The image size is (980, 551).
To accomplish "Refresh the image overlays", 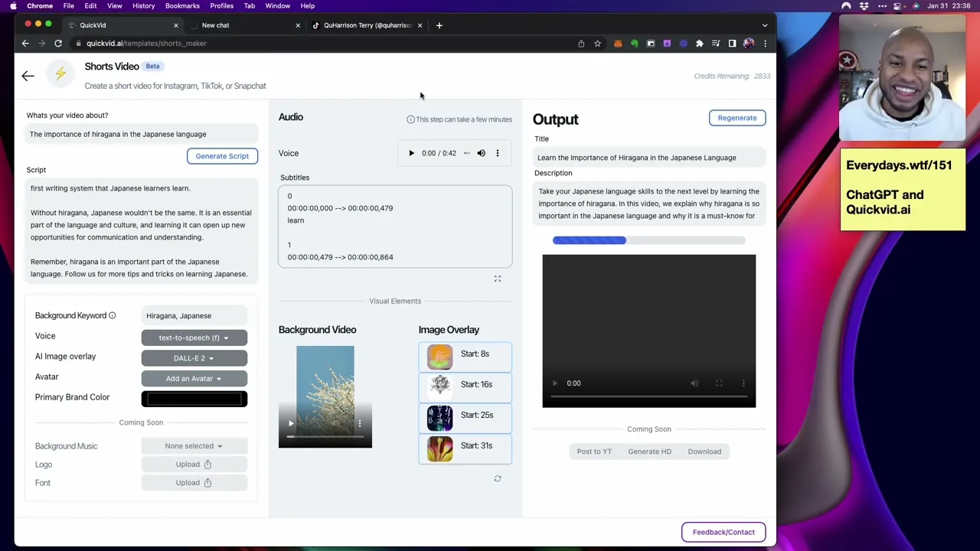I will (497, 478).
